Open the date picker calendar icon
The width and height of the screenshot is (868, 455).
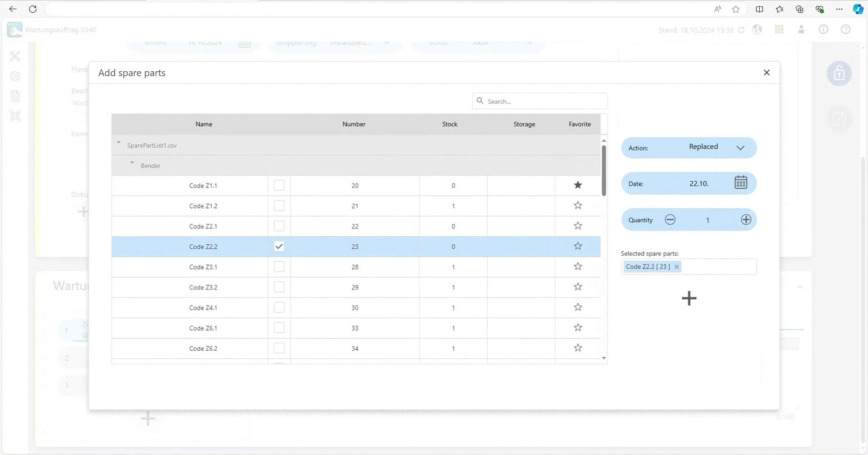741,182
